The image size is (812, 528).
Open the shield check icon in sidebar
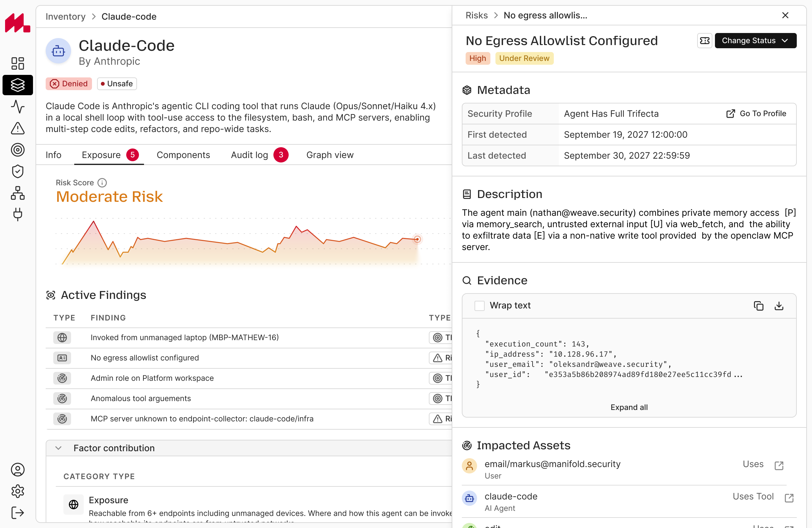[x=18, y=171]
